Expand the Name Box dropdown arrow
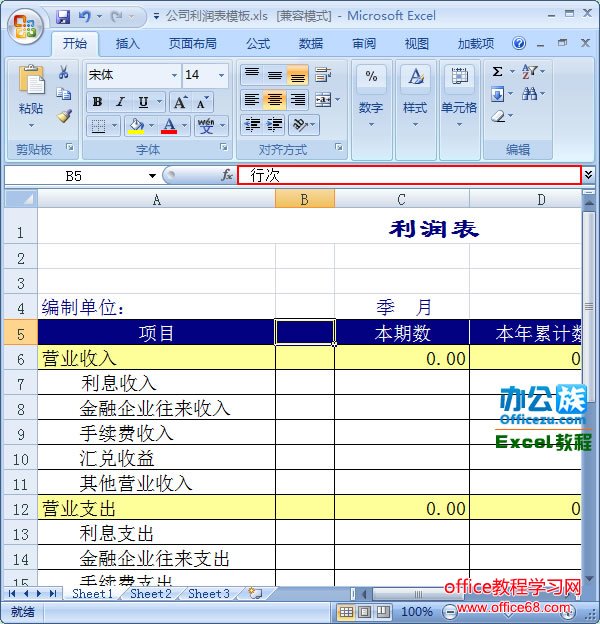Image resolution: width=600 pixels, height=624 pixels. click(x=152, y=176)
